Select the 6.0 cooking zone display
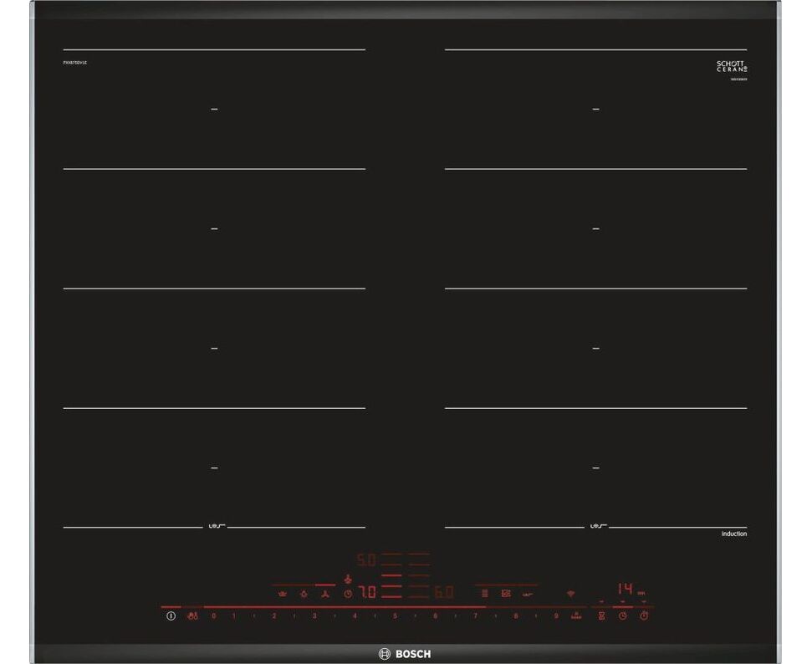This screenshot has width=812, height=664. point(443,593)
